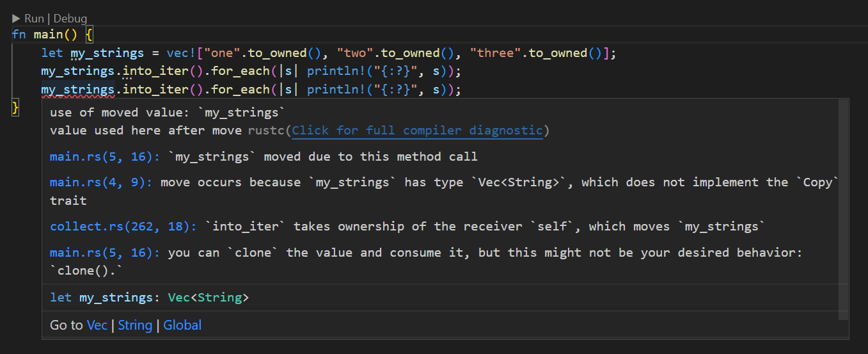Click the first into_iter method call

(x=152, y=71)
